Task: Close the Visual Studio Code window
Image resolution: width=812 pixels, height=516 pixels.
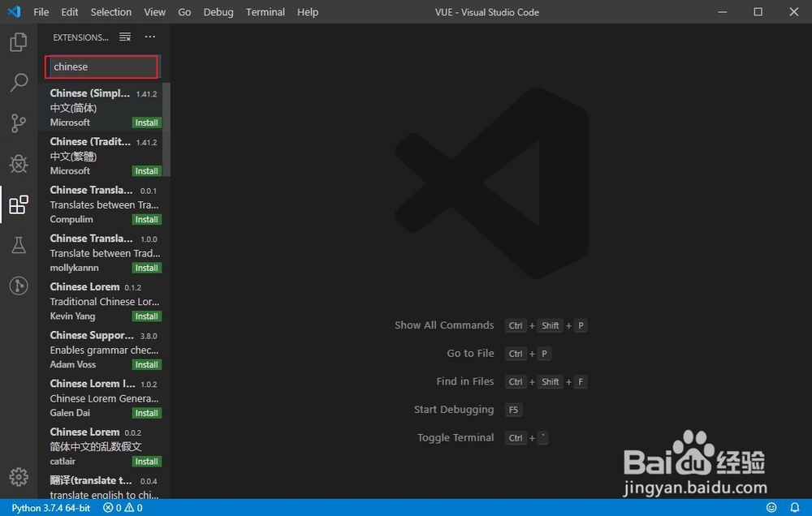Action: pyautogui.click(x=793, y=11)
